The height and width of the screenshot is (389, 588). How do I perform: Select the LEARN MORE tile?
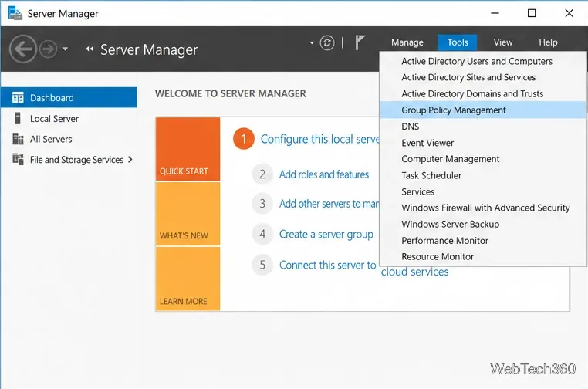click(x=188, y=279)
